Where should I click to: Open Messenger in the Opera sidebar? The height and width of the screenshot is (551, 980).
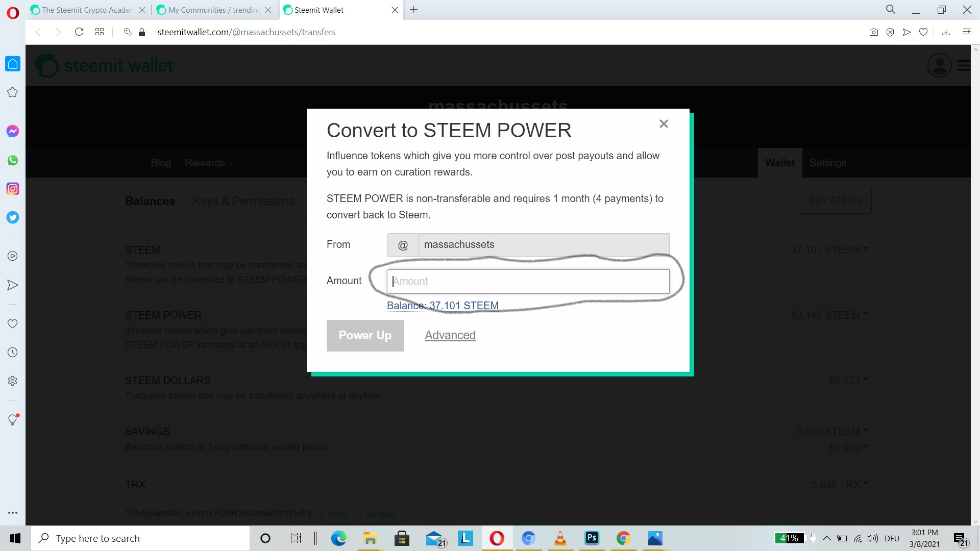click(13, 131)
